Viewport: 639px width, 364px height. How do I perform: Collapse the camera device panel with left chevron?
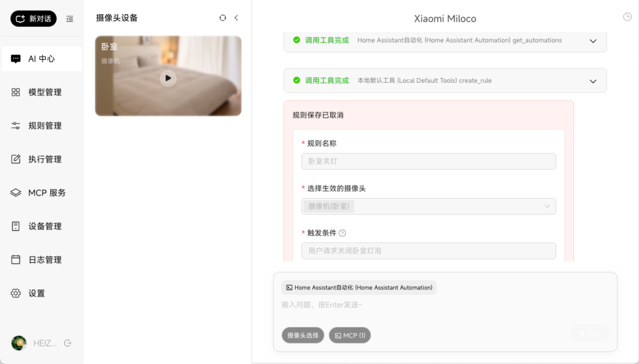(236, 18)
